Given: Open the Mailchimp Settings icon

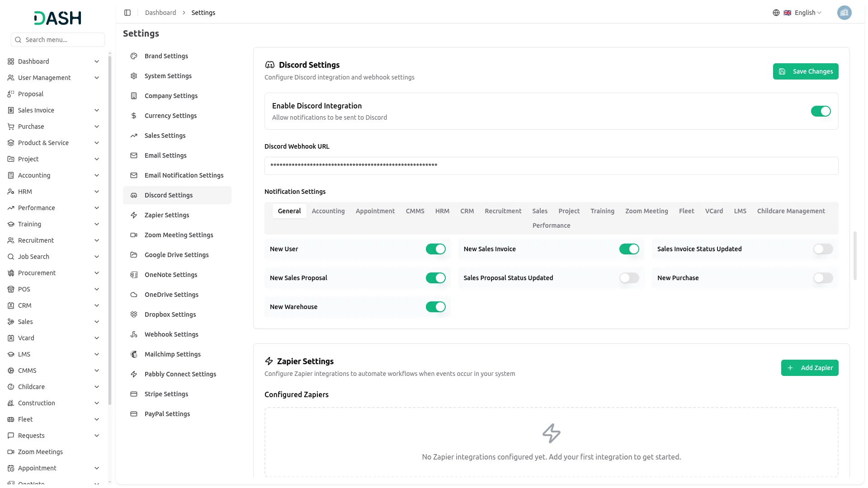Looking at the screenshot, I should [134, 354].
